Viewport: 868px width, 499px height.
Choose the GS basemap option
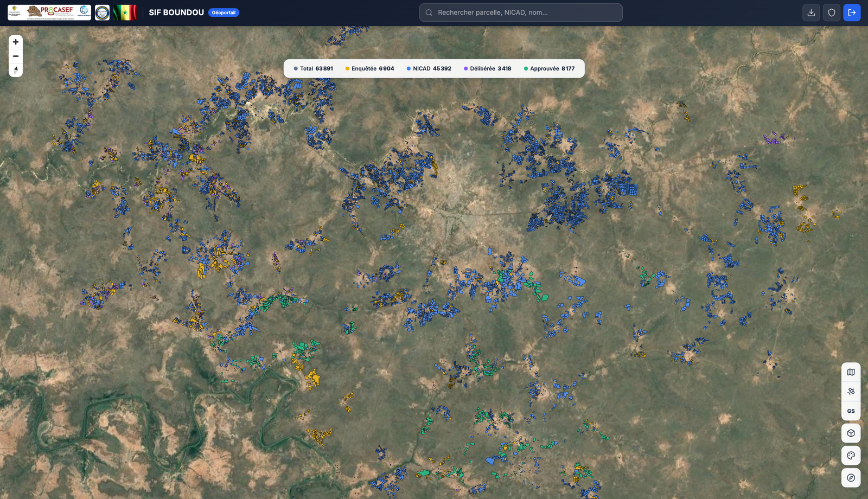pos(851,411)
